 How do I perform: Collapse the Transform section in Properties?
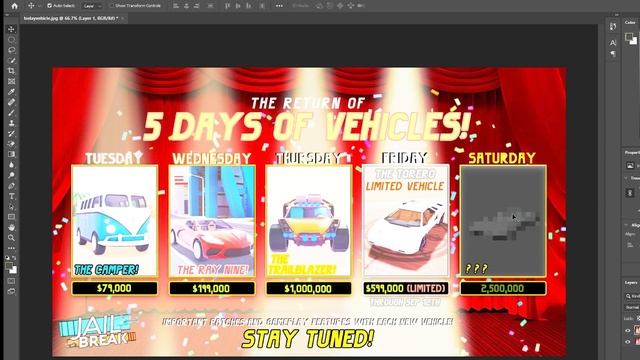pyautogui.click(x=626, y=178)
